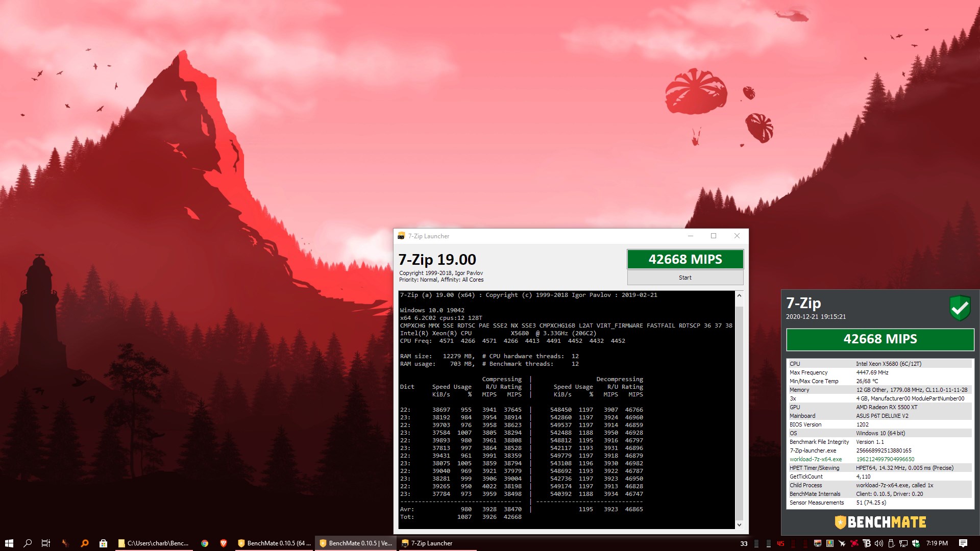Click BenchMate Internals Client 0.10.5 row
The height and width of the screenshot is (551, 980).
[x=880, y=494]
